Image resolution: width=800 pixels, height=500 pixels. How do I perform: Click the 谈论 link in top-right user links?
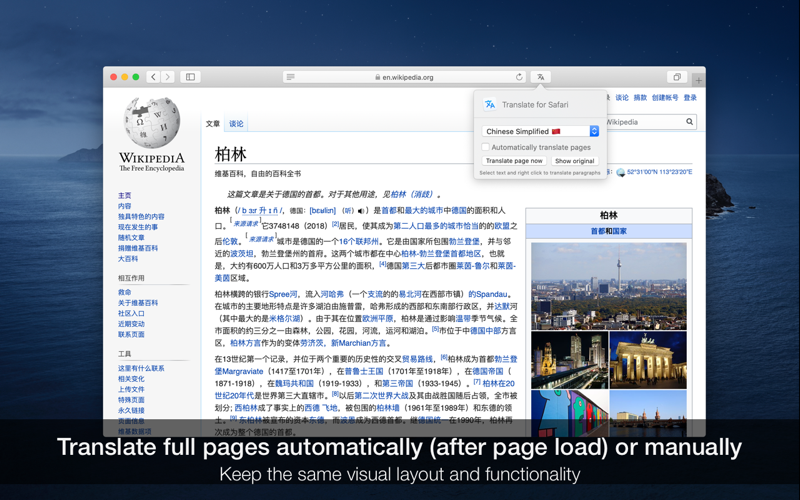click(x=622, y=97)
